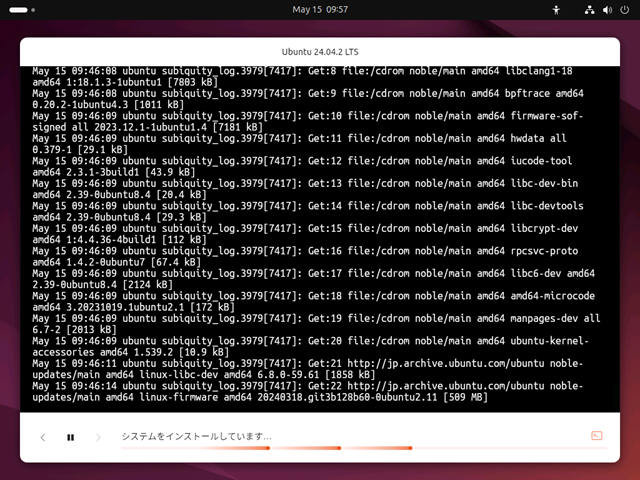Screen dimensions: 640x480
Task: Go to next slide arrow
Action: click(x=98, y=438)
